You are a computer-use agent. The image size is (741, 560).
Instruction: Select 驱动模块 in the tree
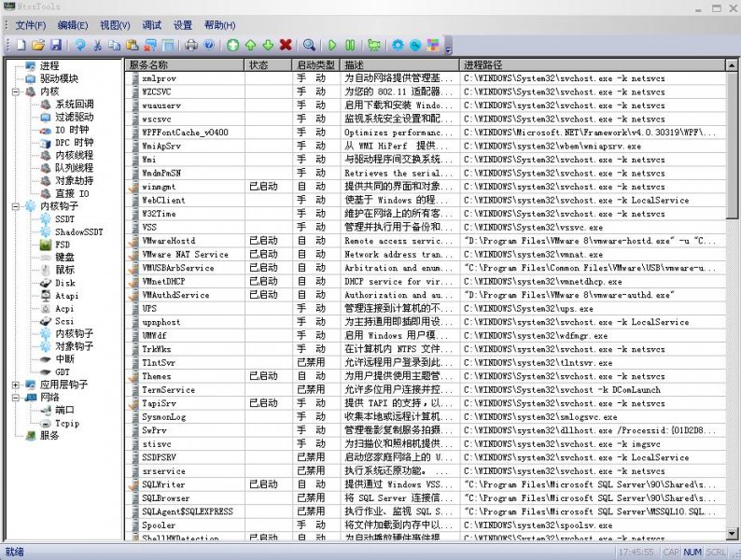click(x=59, y=78)
